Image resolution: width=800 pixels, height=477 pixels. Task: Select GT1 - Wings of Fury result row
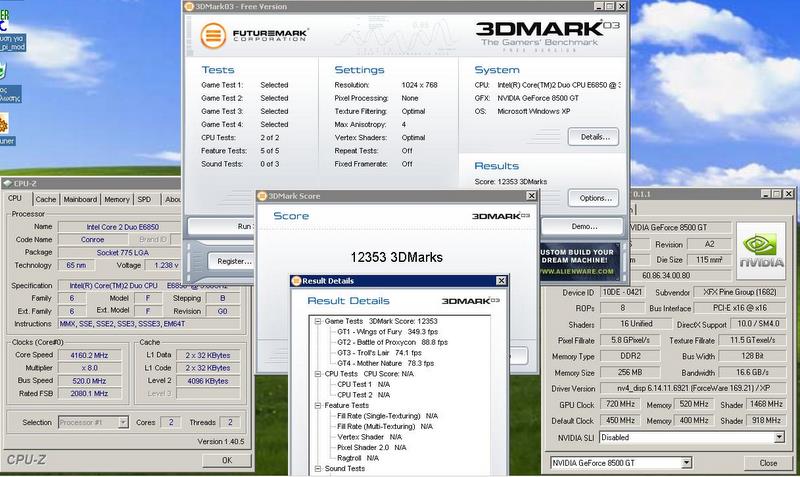coord(387,332)
